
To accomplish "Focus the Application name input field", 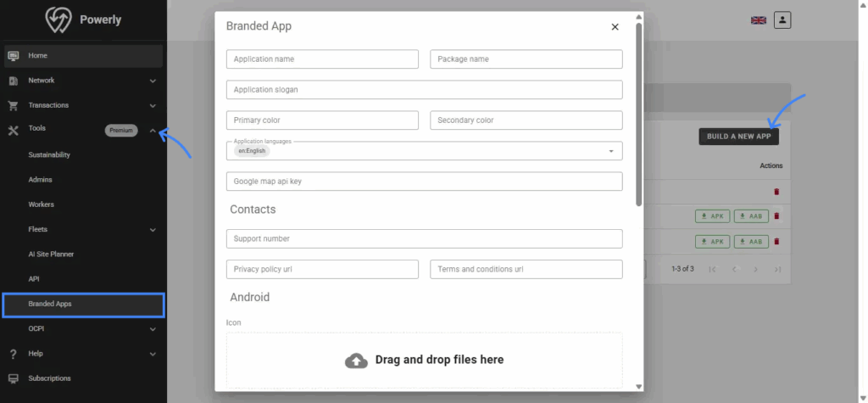I will (322, 59).
